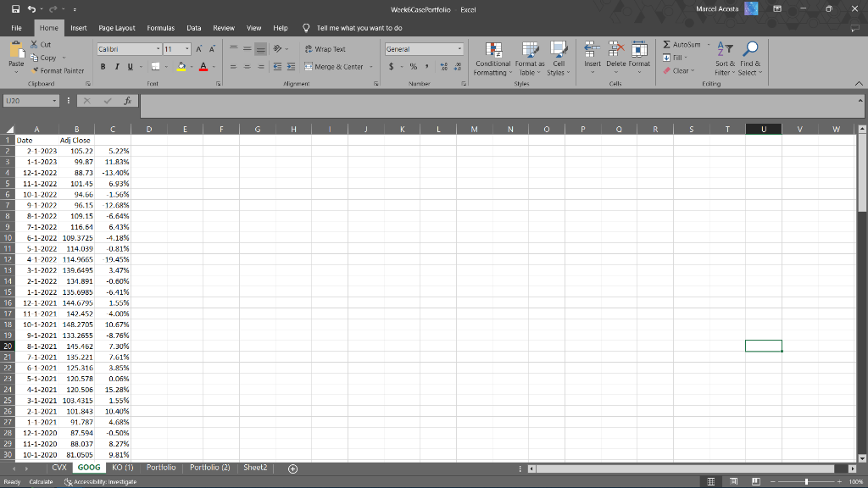Click the Select All corner triangle
The image size is (868, 488).
point(9,129)
